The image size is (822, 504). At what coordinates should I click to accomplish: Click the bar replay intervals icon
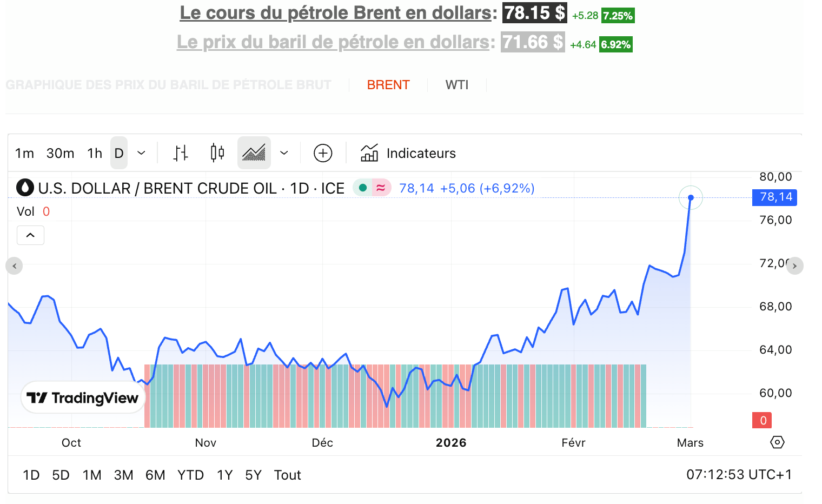click(181, 152)
